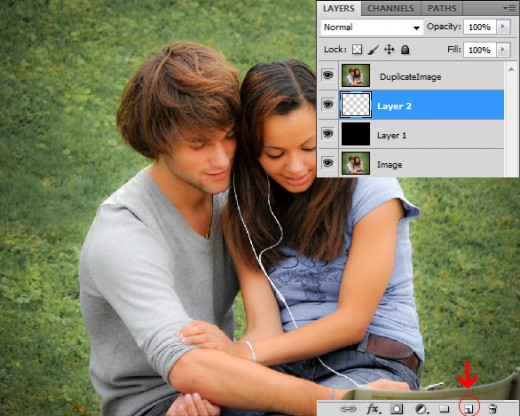Create a new layer
This screenshot has height=416, width=520.
pyautogui.click(x=469, y=409)
